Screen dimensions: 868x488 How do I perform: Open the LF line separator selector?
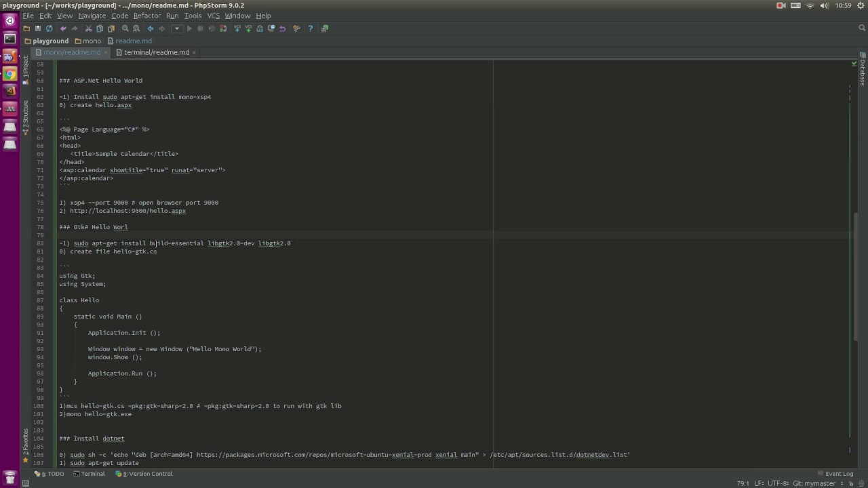coord(759,483)
